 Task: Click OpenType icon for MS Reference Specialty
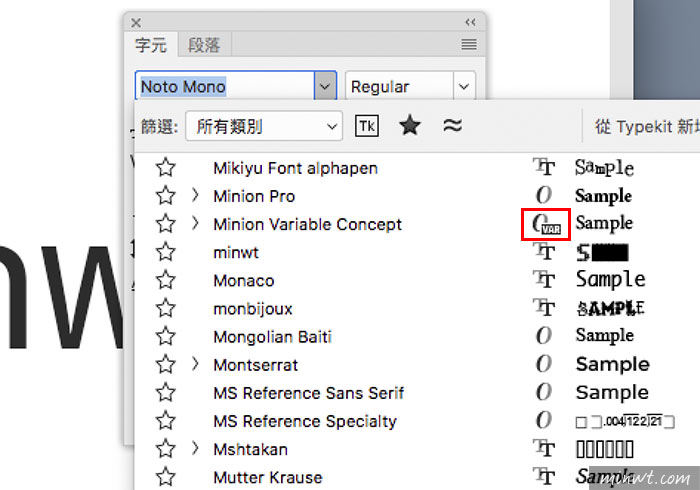point(544,420)
